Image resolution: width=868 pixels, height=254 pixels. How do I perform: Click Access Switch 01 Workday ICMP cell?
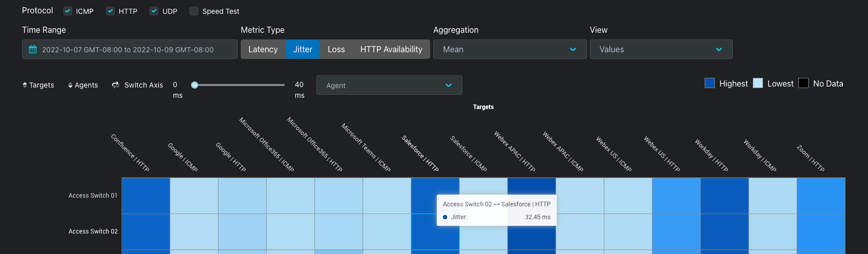click(x=773, y=196)
